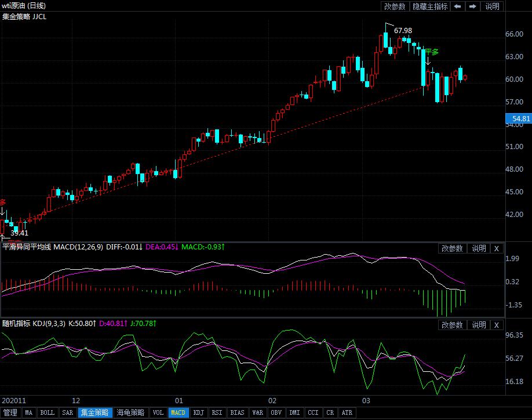
Task: Open 改参数 for the MACD panel
Action: point(452,248)
